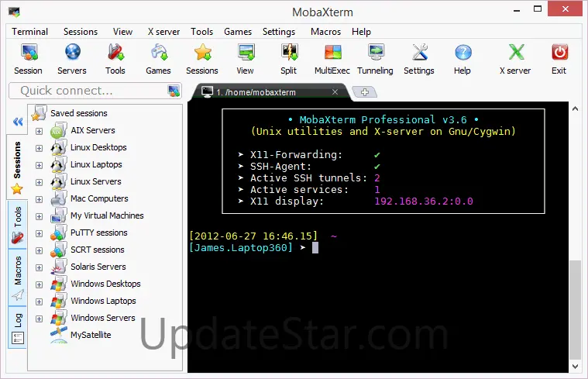Click the MobaXterm title bar app icon
This screenshot has width=588, height=379.
[x=14, y=12]
